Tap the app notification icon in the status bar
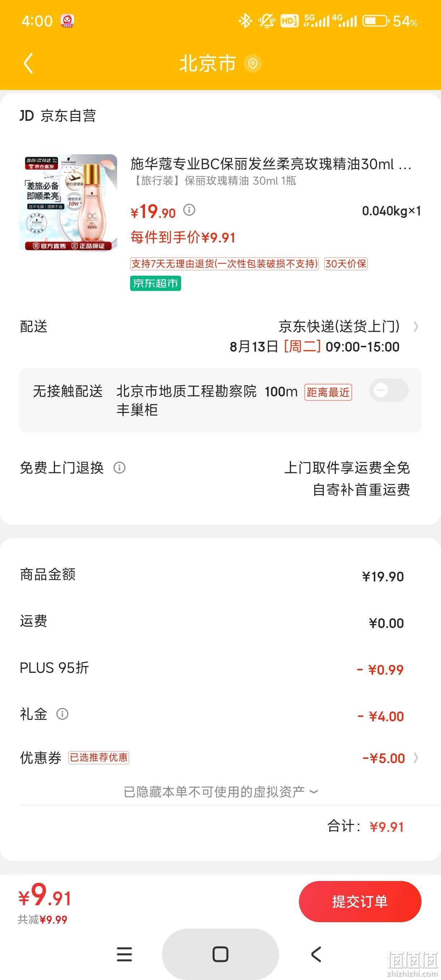The height and width of the screenshot is (980, 441). click(67, 21)
